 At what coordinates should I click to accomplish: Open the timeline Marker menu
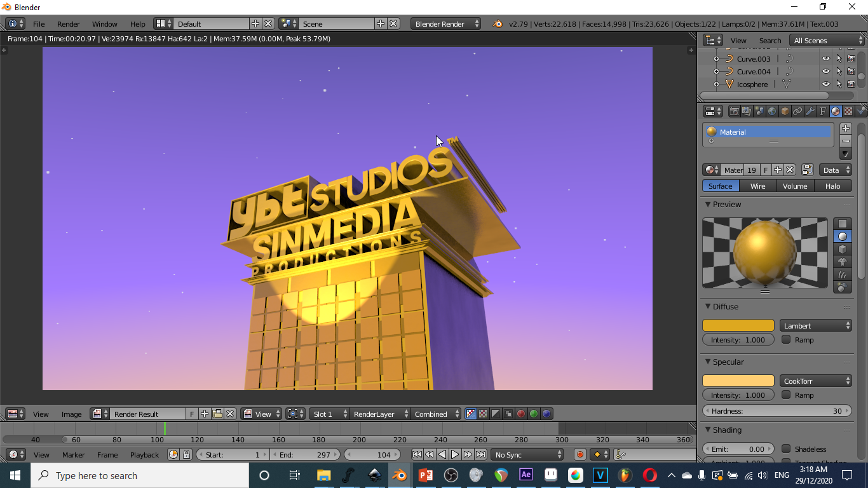[73, 454]
